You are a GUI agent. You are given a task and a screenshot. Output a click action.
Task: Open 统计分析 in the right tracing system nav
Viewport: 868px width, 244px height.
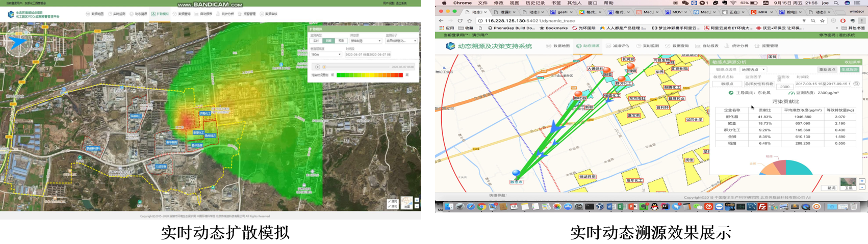736,46
